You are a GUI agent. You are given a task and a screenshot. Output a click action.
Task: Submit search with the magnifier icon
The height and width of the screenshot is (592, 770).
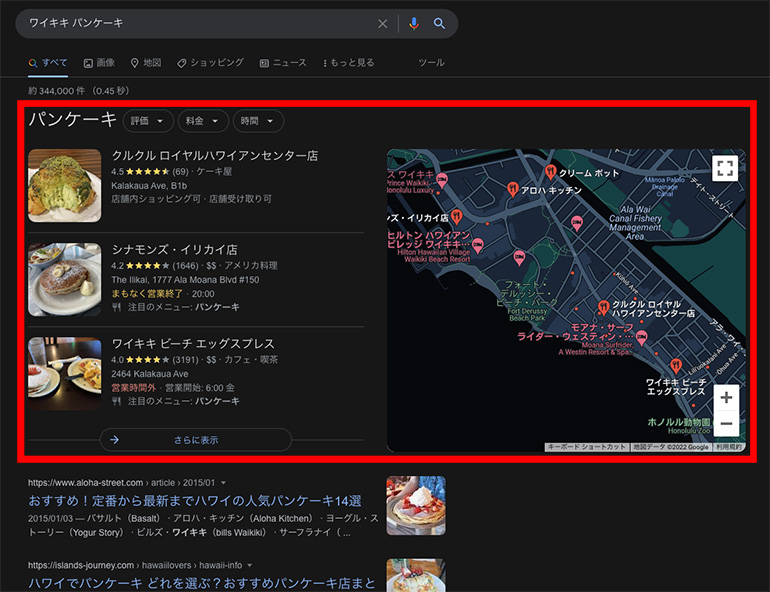[x=439, y=24]
